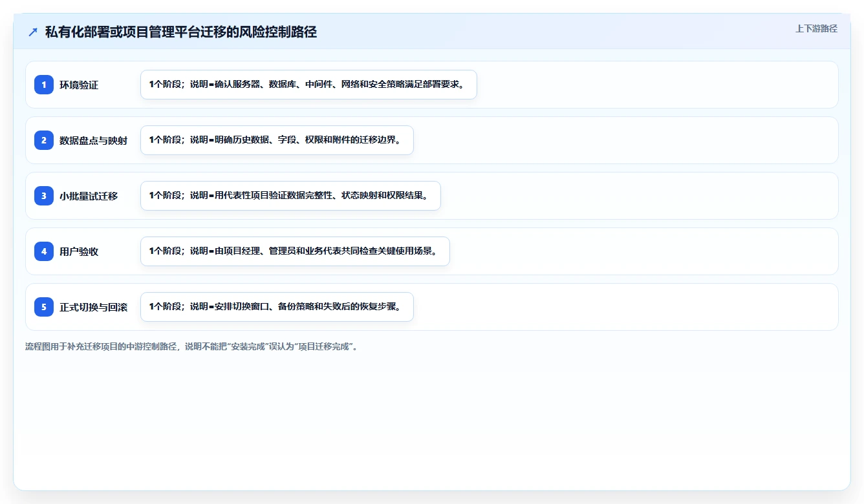Select the 小批量试迁移 step label
Screen dimensions: 864x504
(x=89, y=196)
